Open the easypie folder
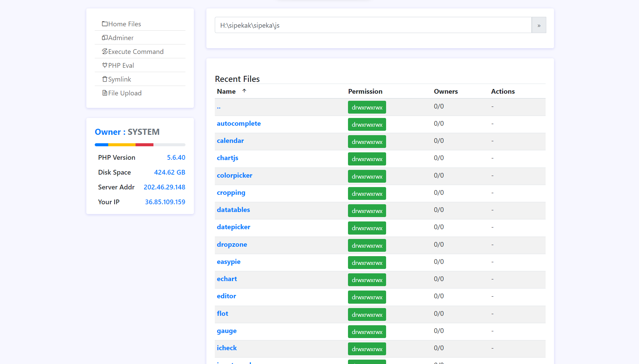 pos(229,262)
